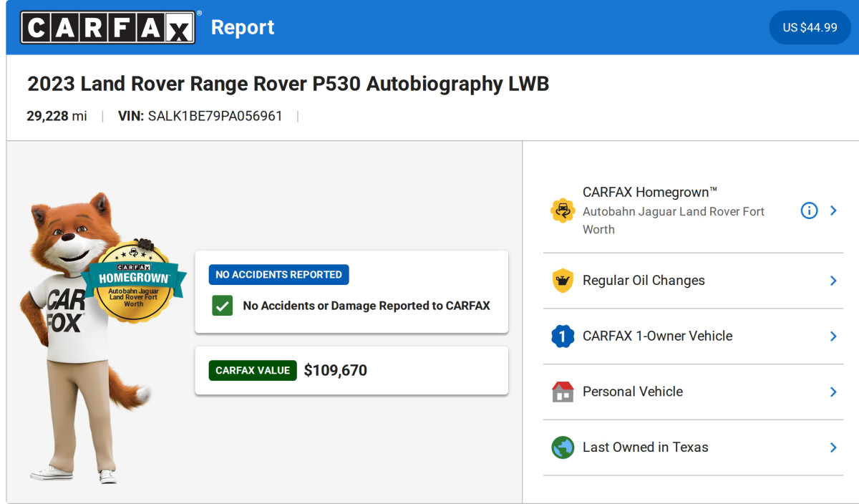
Task: Expand the Regular Oil Changes chevron
Action: 833,281
